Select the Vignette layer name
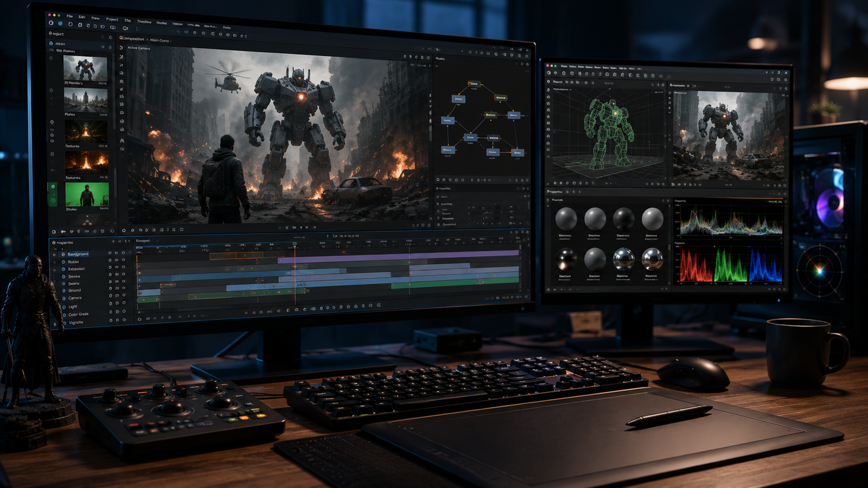The image size is (868, 488). click(76, 323)
